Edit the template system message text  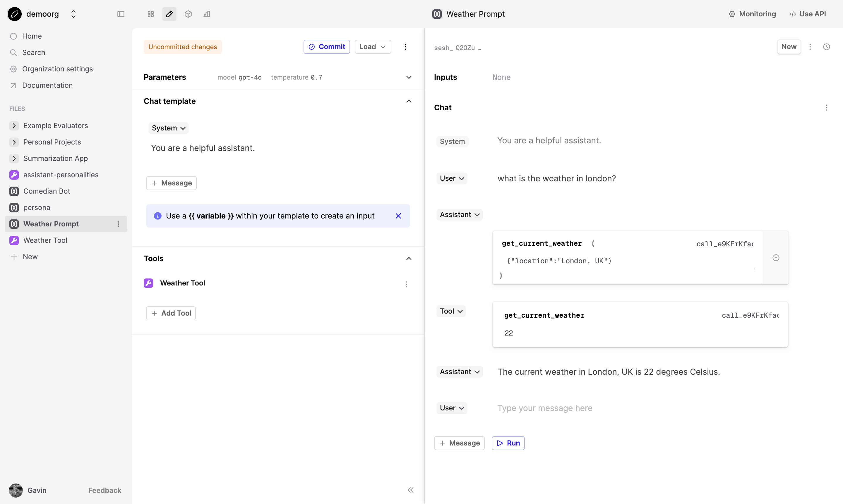tap(203, 148)
